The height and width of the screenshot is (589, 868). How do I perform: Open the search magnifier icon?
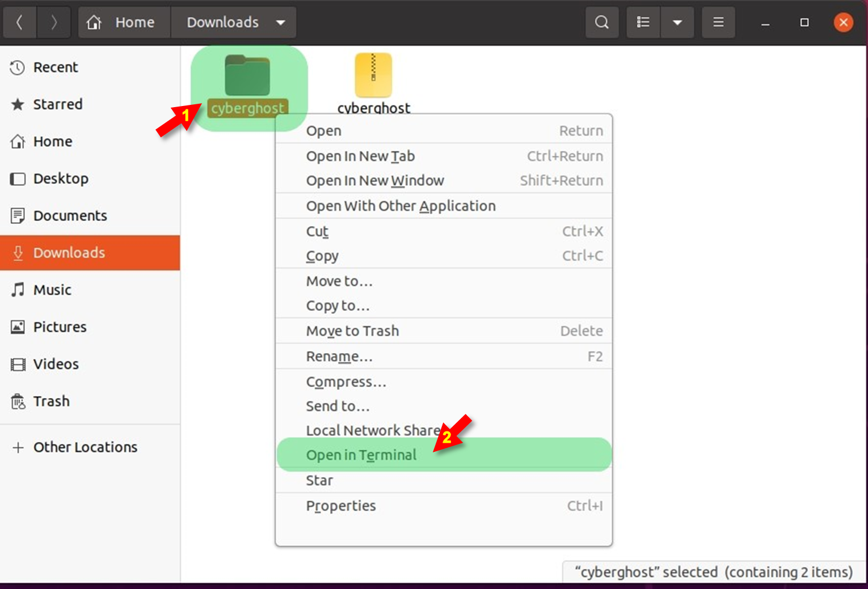pos(602,23)
